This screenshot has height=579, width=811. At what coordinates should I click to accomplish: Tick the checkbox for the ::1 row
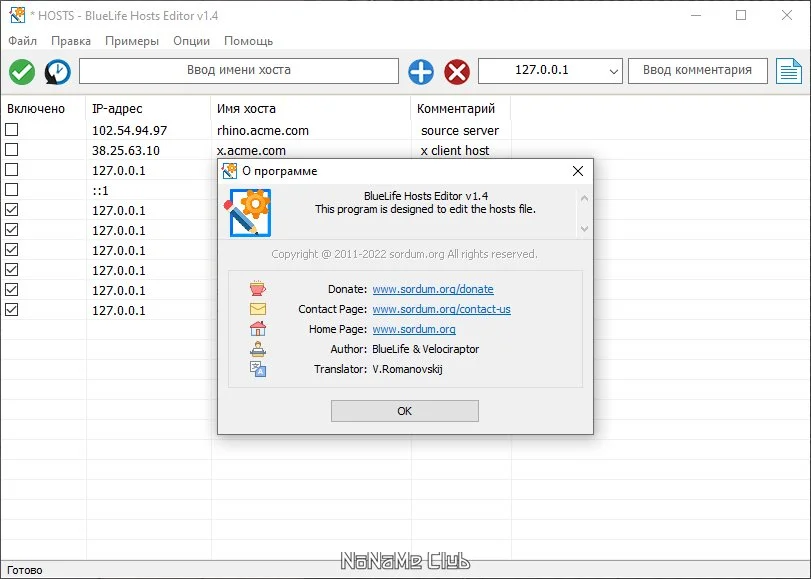[11, 189]
